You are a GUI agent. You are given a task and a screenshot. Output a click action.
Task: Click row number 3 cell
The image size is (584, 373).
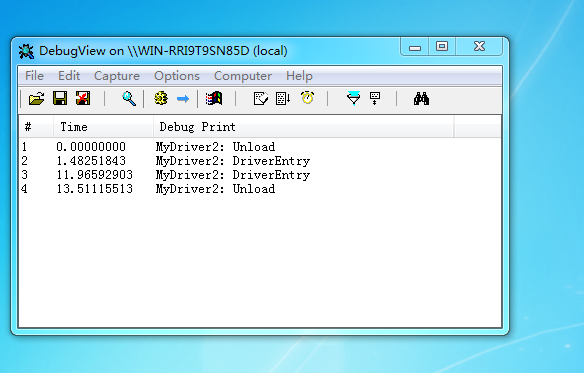click(x=25, y=175)
